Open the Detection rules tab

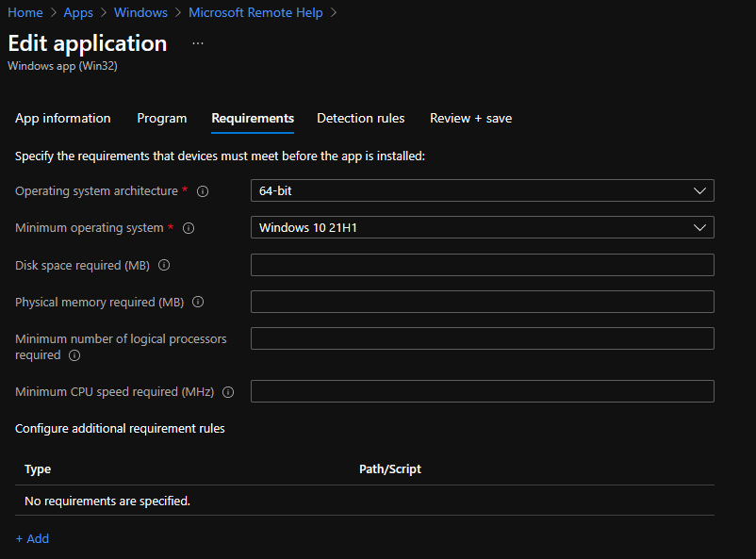click(361, 118)
